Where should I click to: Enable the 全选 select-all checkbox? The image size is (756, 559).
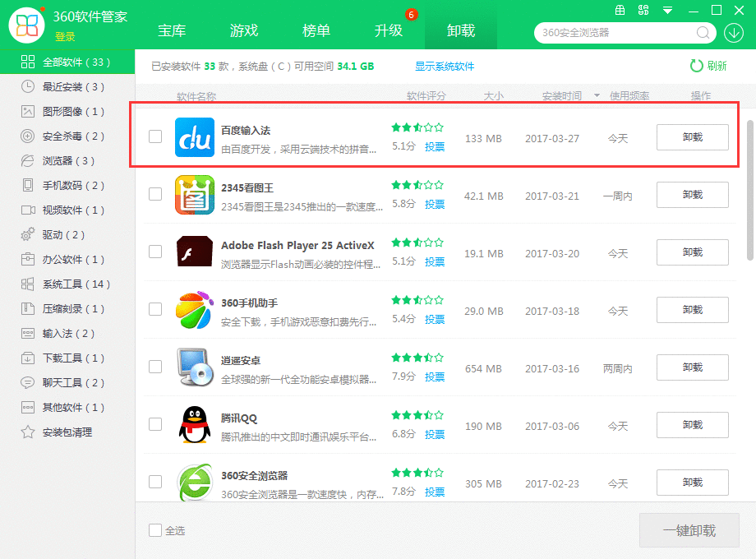pyautogui.click(x=154, y=530)
